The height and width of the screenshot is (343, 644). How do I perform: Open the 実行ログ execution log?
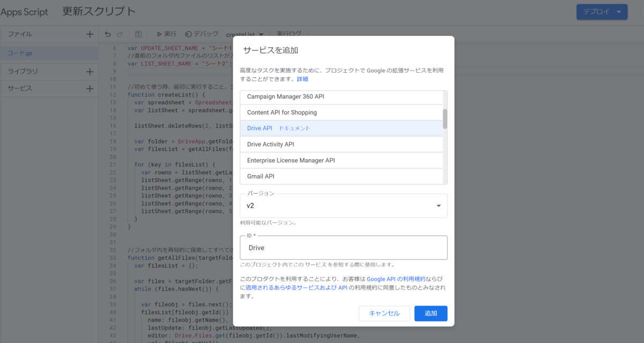point(289,34)
